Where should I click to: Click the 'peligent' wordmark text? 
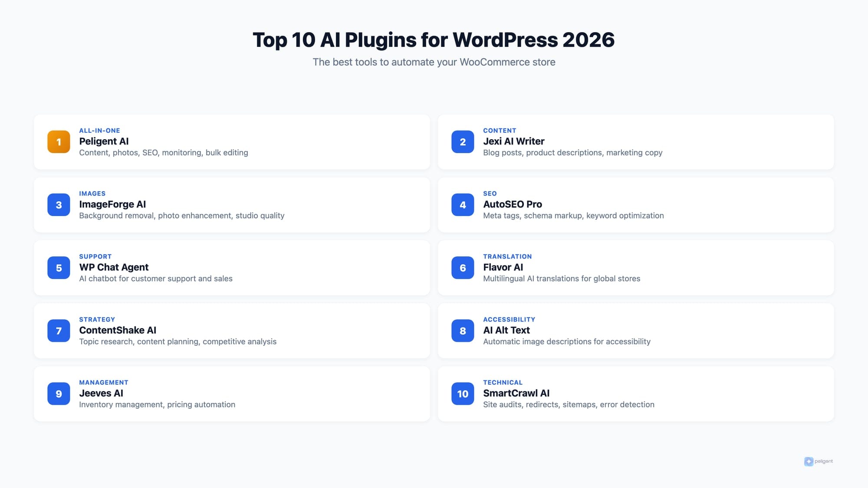tap(824, 462)
